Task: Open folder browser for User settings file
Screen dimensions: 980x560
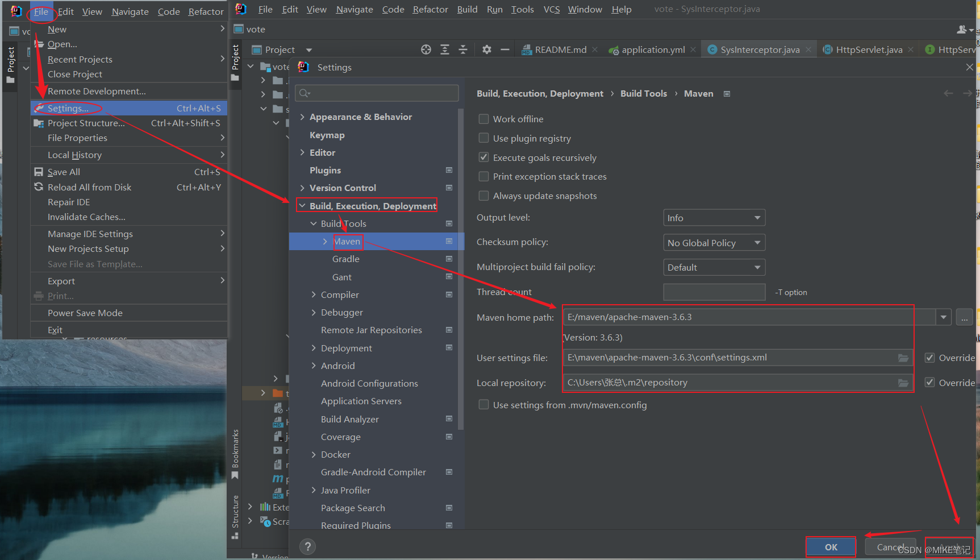Action: pos(903,358)
